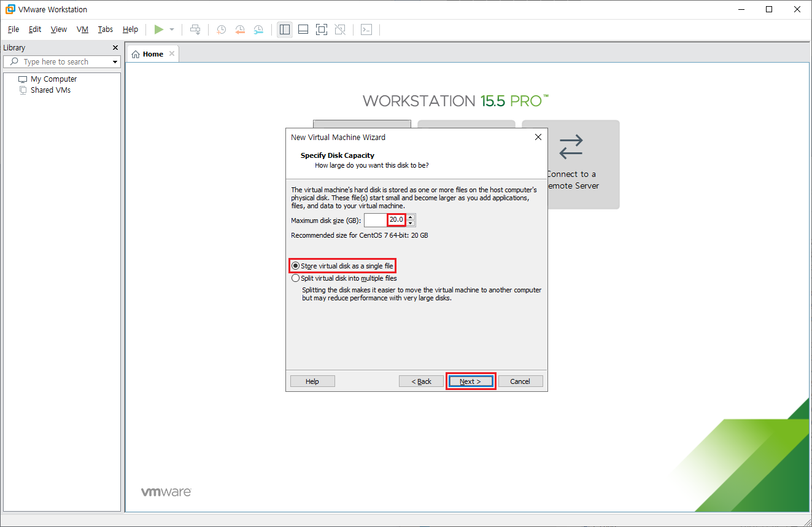The image size is (812, 527).
Task: Open the power options dropdown arrow
Action: (x=172, y=29)
